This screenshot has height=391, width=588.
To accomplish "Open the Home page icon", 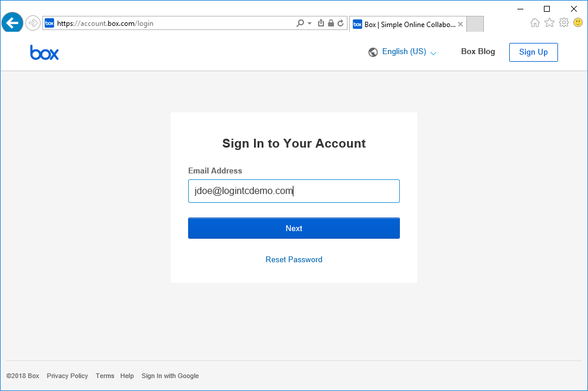I will (535, 22).
